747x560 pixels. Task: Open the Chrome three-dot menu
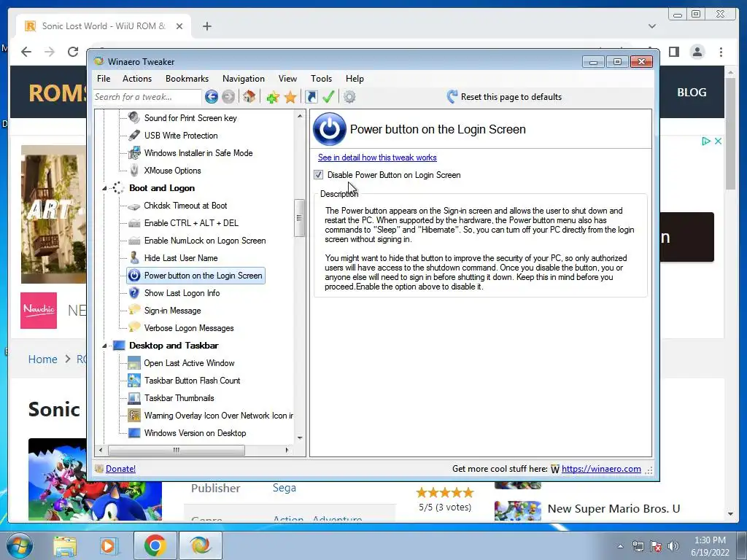(721, 52)
